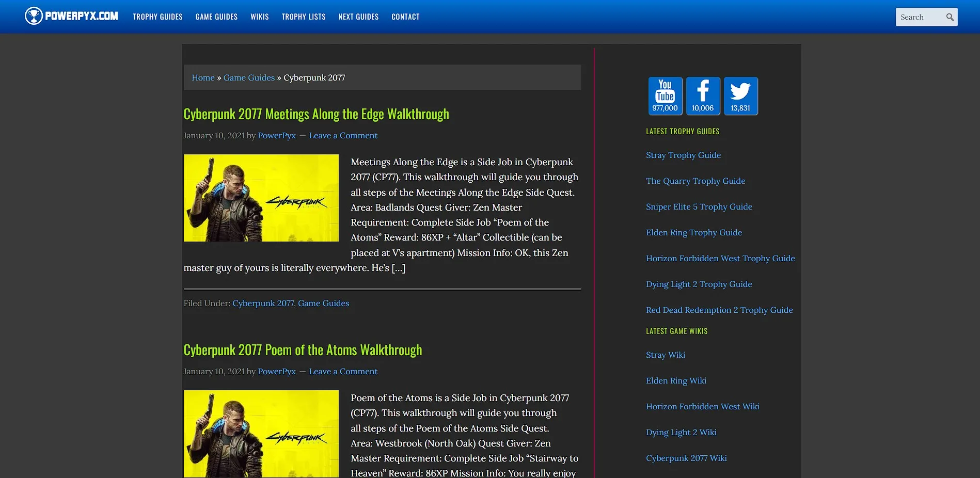Open Poem of the Atoms Walkthrough title
The image size is (980, 478).
point(303,350)
